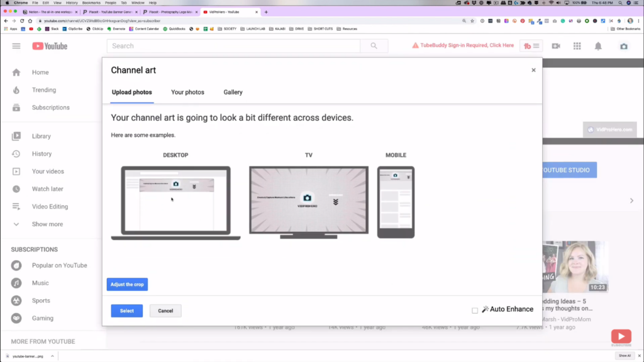The height and width of the screenshot is (362, 644).
Task: Switch to the Upload photos tab
Action: coord(132,92)
